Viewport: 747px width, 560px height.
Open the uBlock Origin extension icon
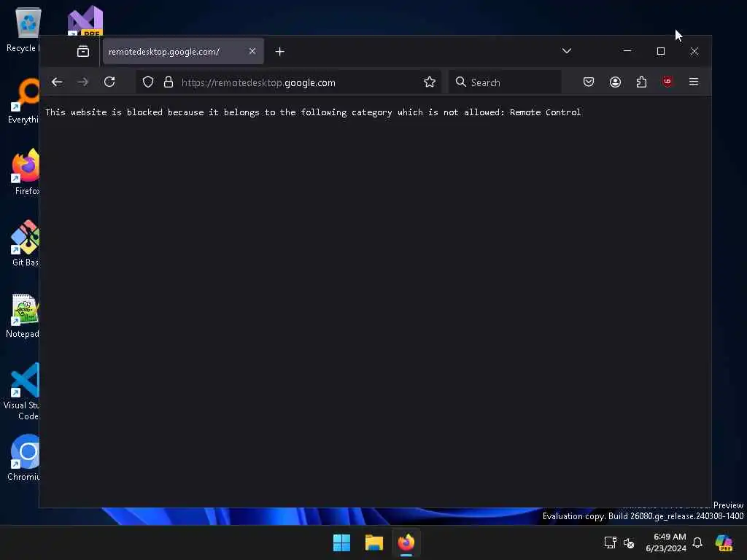(667, 82)
